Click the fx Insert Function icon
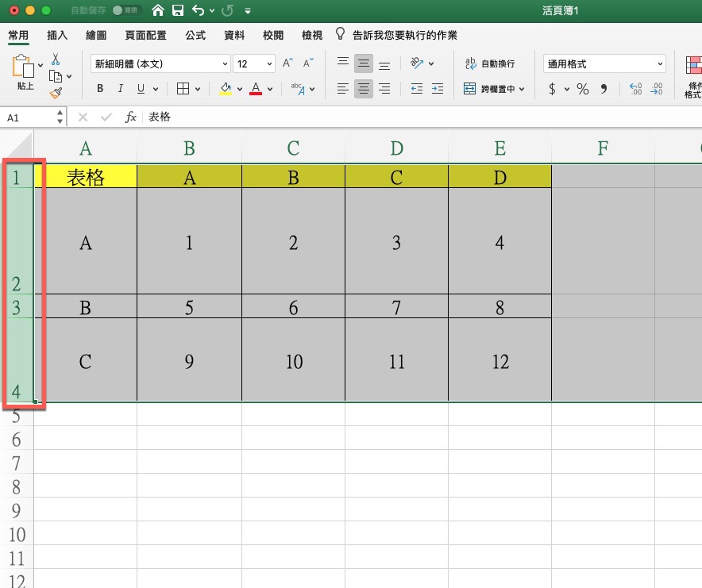The height and width of the screenshot is (588, 702). (130, 117)
